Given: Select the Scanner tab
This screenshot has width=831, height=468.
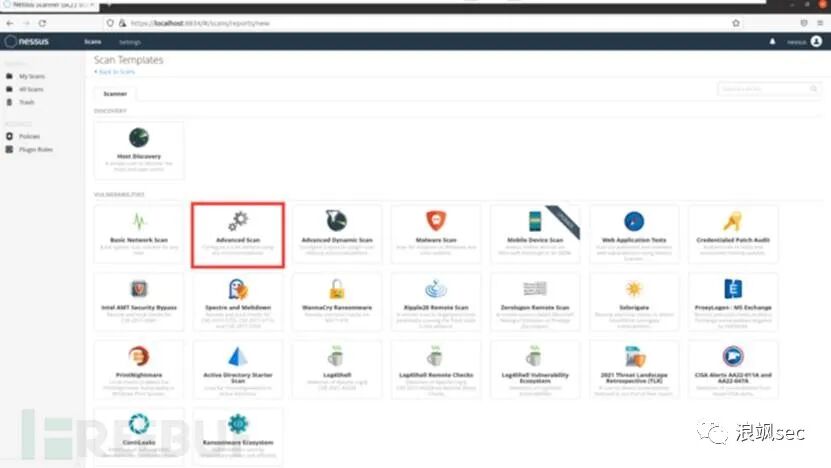Looking at the screenshot, I should click(115, 94).
